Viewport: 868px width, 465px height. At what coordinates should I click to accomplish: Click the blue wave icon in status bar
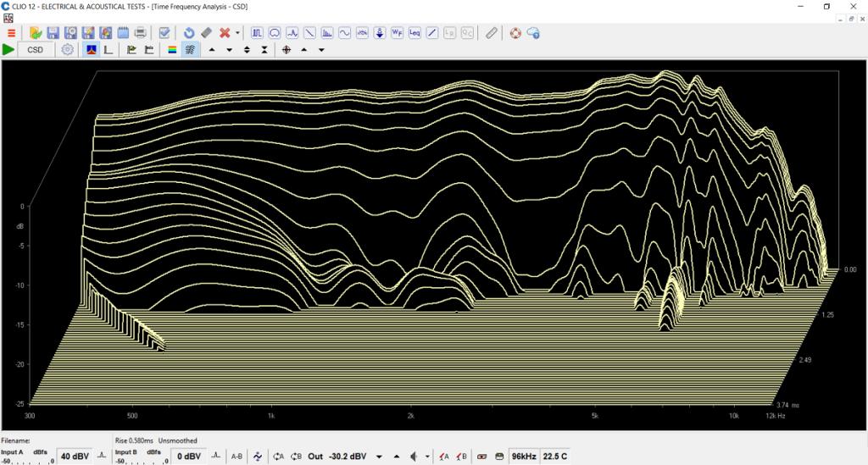[x=258, y=457]
